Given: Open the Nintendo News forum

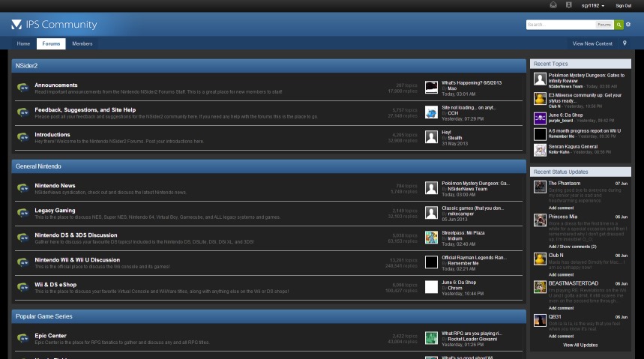Looking at the screenshot, I should tap(55, 186).
